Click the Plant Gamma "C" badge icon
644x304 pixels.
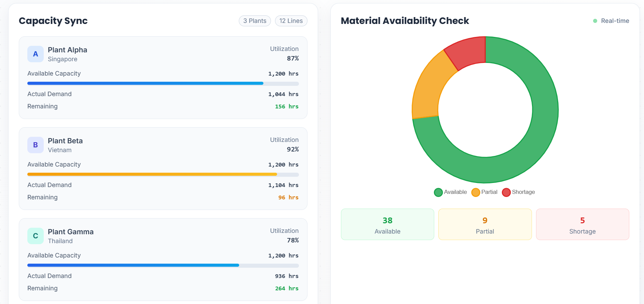point(36,236)
